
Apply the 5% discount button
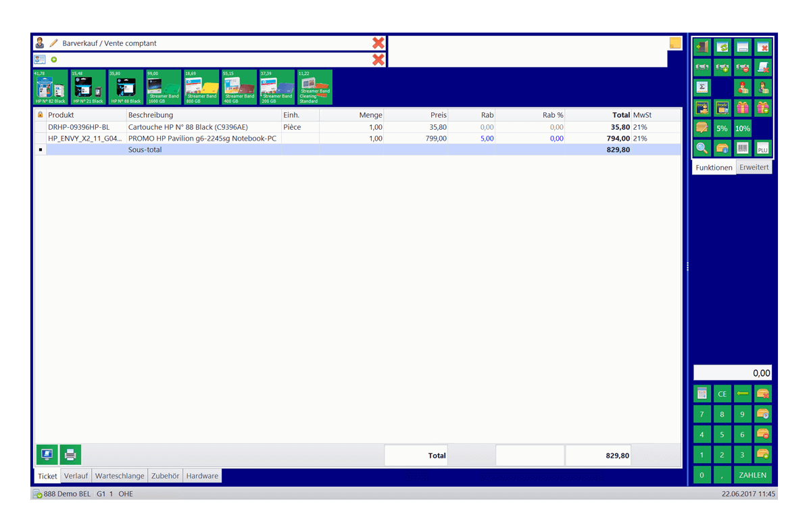click(722, 128)
